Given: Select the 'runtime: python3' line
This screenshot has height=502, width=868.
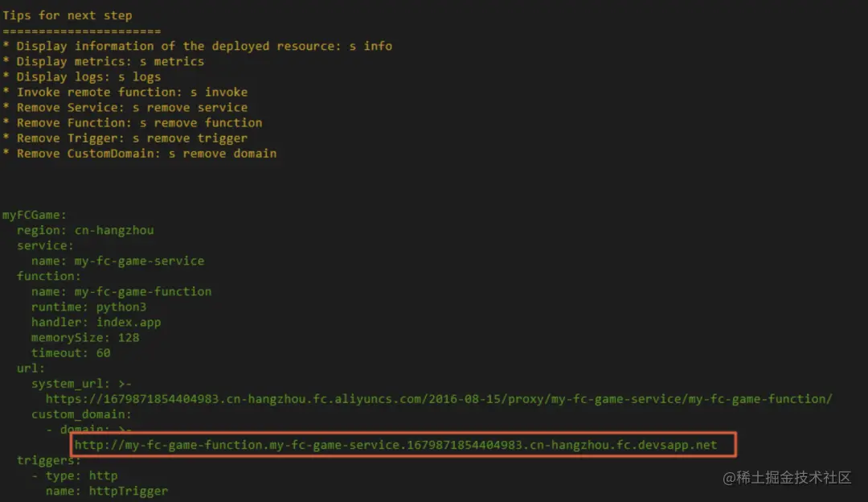Looking at the screenshot, I should (x=88, y=307).
